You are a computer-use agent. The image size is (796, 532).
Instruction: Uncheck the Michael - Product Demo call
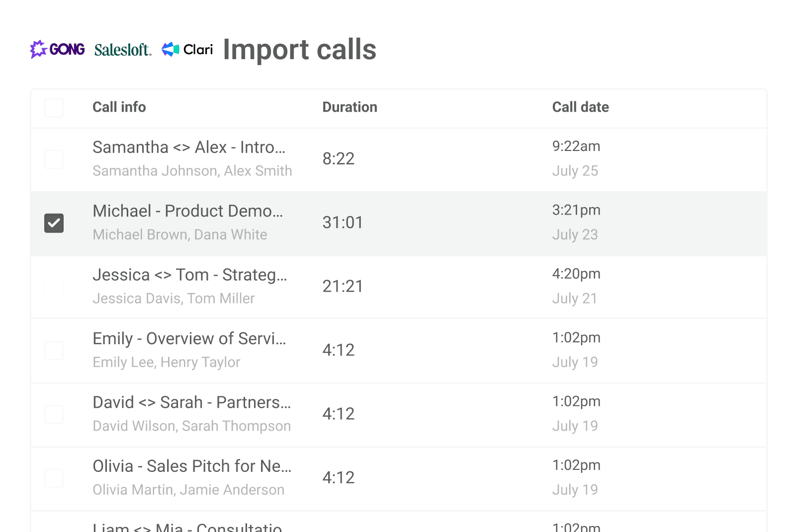54,223
